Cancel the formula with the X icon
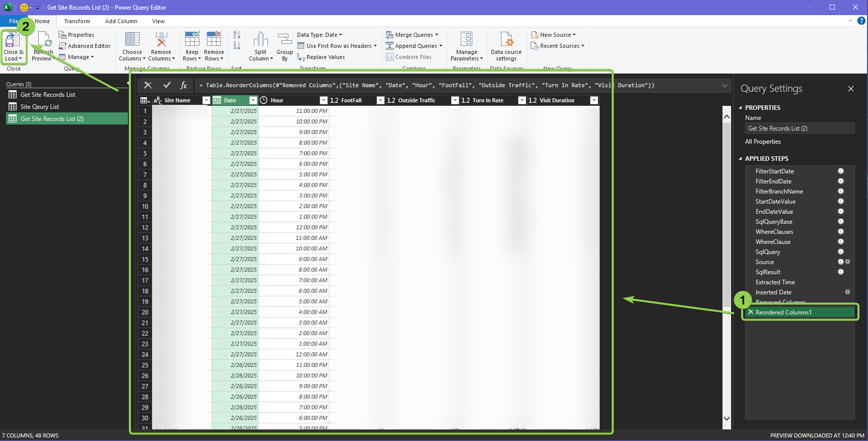Image resolution: width=868 pixels, height=441 pixels. coord(148,85)
